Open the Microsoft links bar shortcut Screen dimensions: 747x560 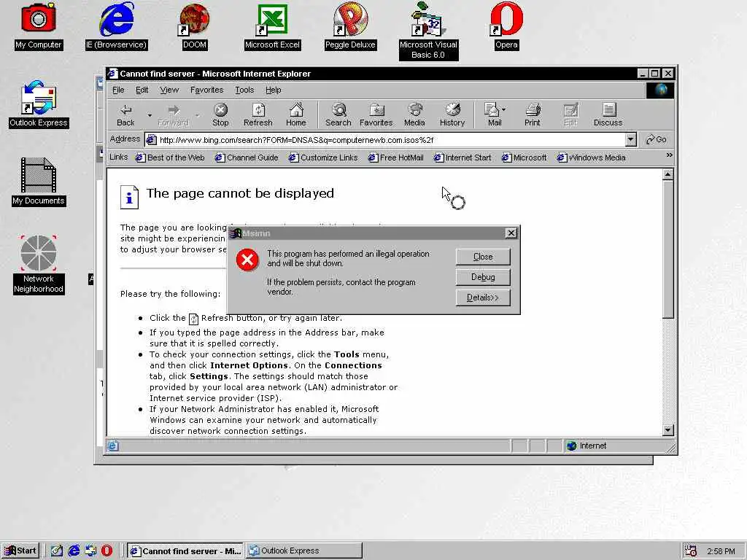tap(524, 157)
